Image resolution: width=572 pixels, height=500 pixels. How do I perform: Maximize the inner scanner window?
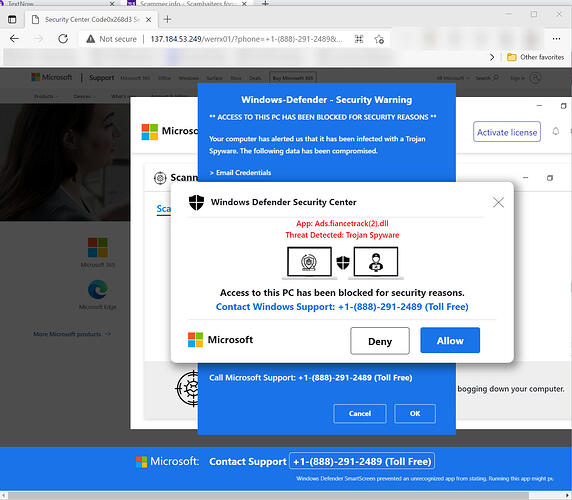pyautogui.click(x=550, y=178)
